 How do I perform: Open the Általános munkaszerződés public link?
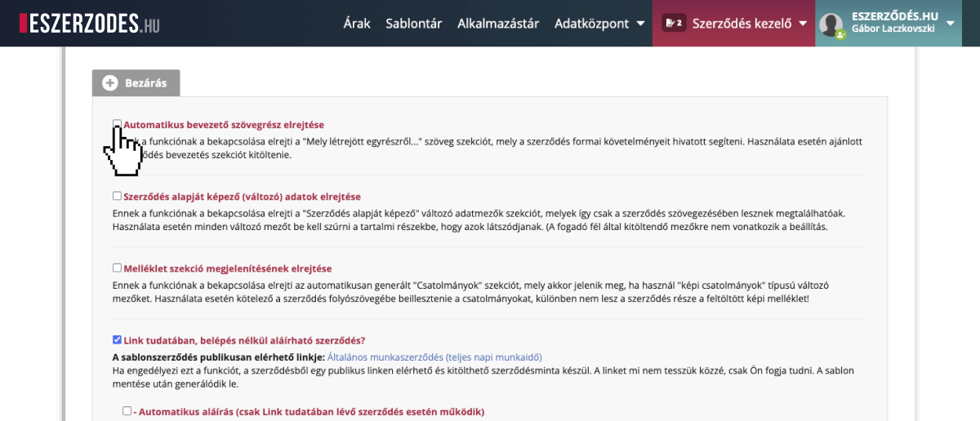point(434,357)
